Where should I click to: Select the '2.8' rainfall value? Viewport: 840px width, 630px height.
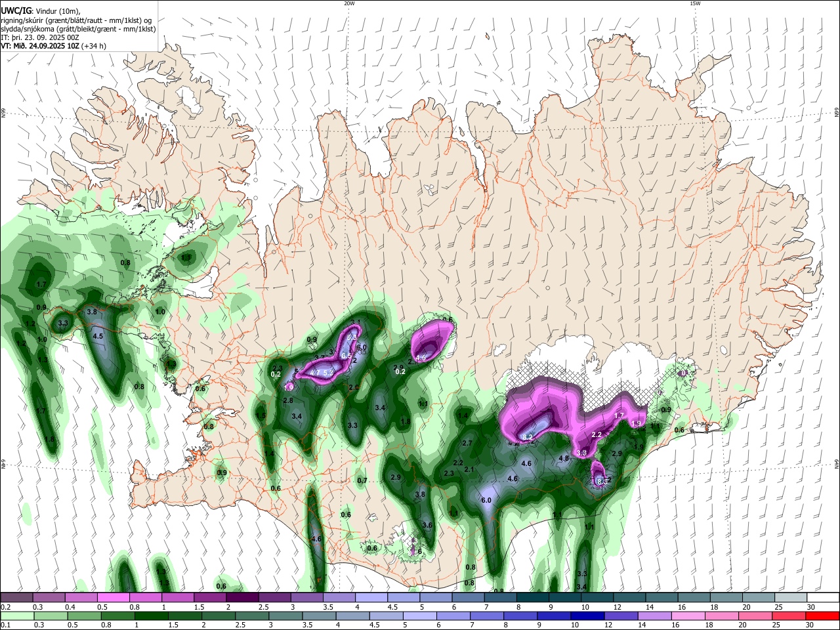(x=287, y=400)
